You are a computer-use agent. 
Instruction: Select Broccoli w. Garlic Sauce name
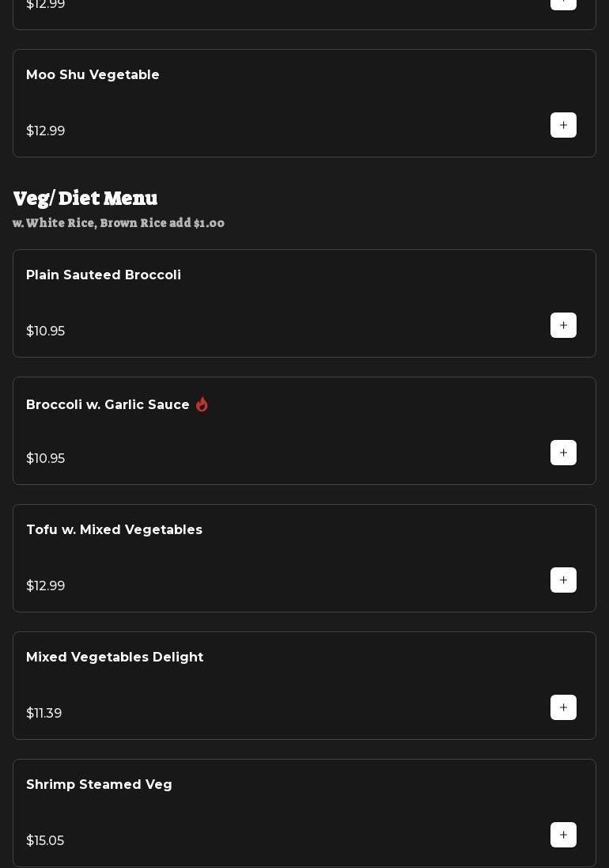coord(108,405)
